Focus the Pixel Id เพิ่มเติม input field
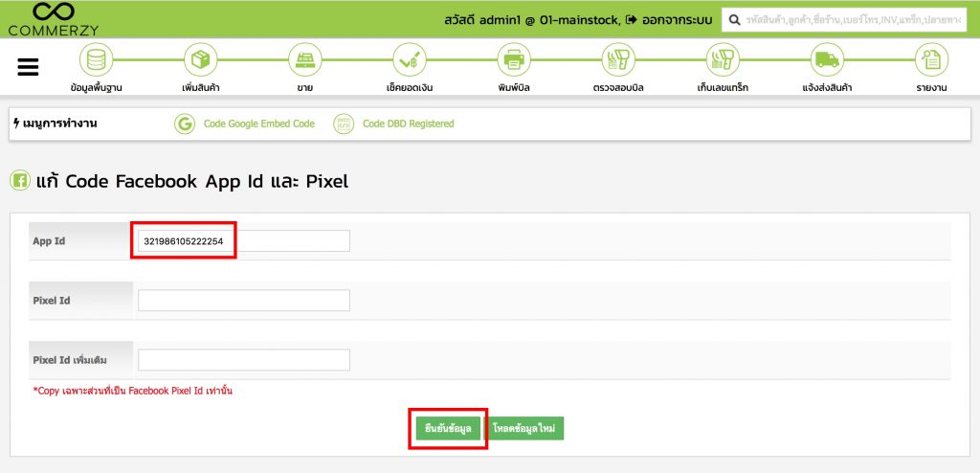 [244, 360]
